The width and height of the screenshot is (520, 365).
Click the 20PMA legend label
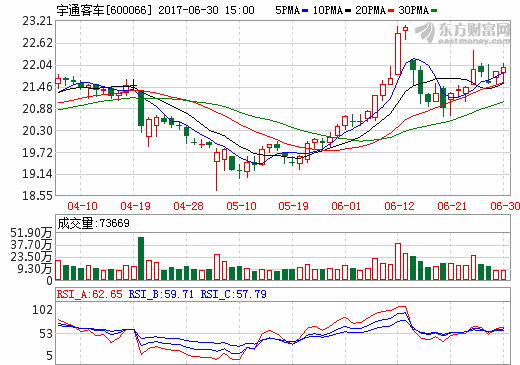coord(371,10)
